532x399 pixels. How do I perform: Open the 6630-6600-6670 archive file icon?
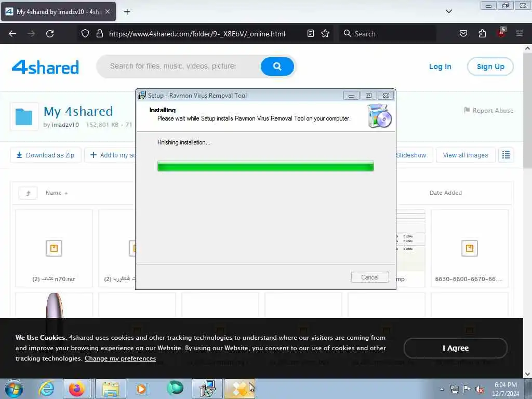point(470,248)
